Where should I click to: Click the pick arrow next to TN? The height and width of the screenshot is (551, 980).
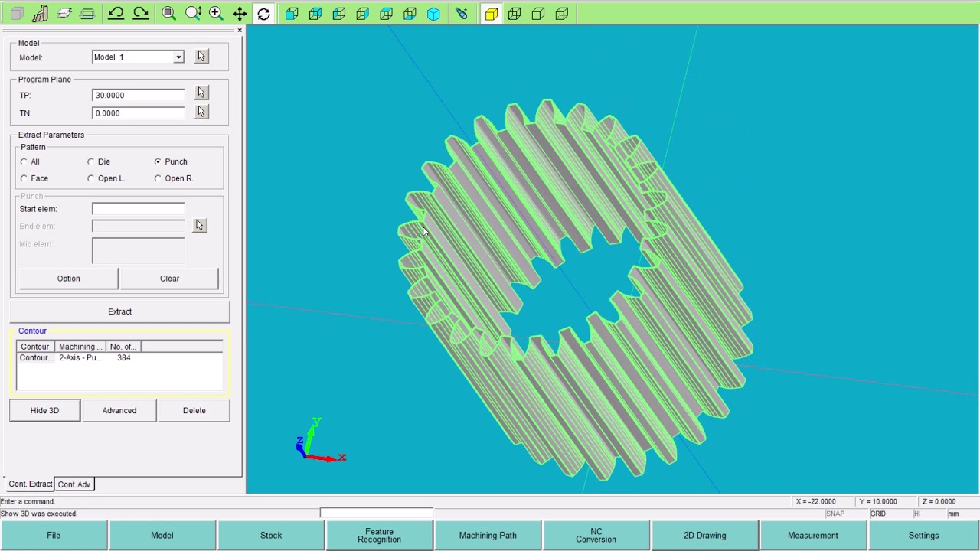coord(201,112)
